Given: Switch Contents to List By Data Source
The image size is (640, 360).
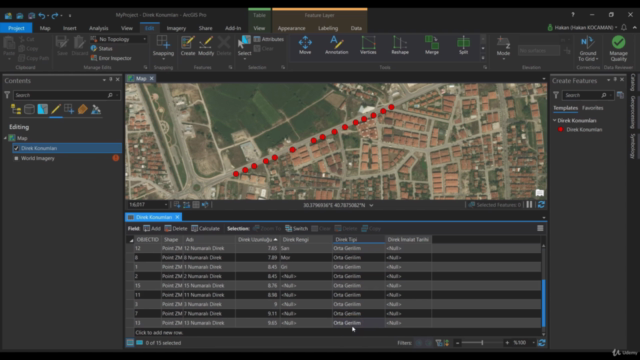Looking at the screenshot, I should (29, 109).
